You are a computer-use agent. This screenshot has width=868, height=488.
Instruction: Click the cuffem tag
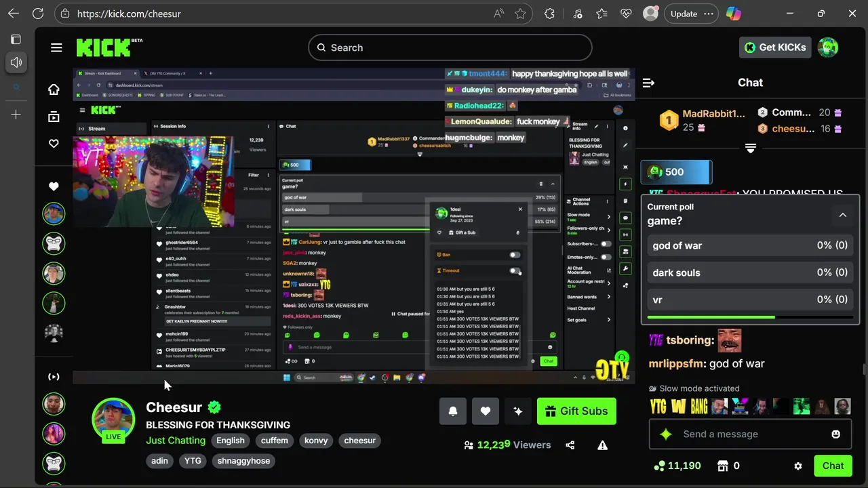pyautogui.click(x=275, y=441)
